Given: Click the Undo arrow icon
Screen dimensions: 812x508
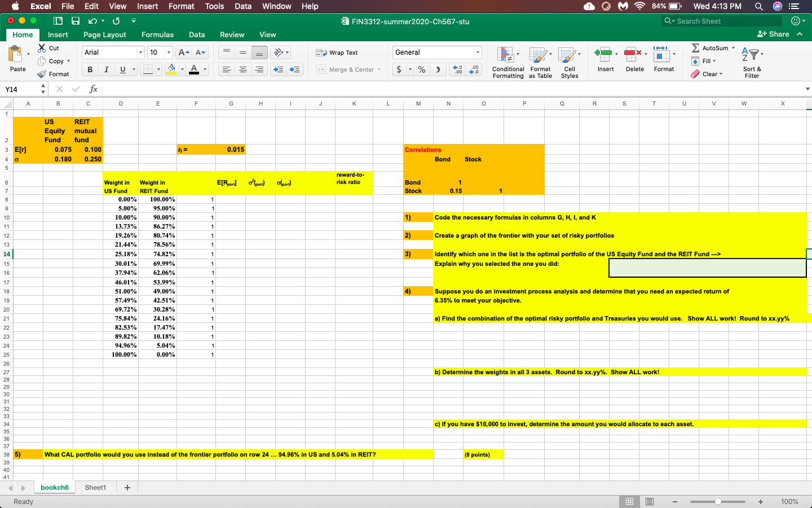Looking at the screenshot, I should 92,21.
